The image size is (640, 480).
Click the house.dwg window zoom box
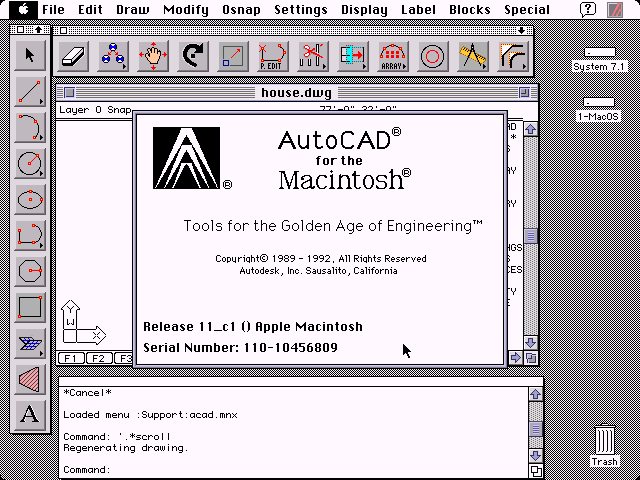(524, 93)
